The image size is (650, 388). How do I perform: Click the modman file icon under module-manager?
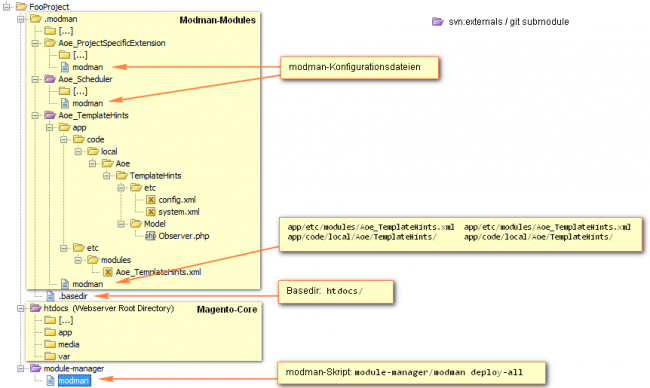pos(51,381)
